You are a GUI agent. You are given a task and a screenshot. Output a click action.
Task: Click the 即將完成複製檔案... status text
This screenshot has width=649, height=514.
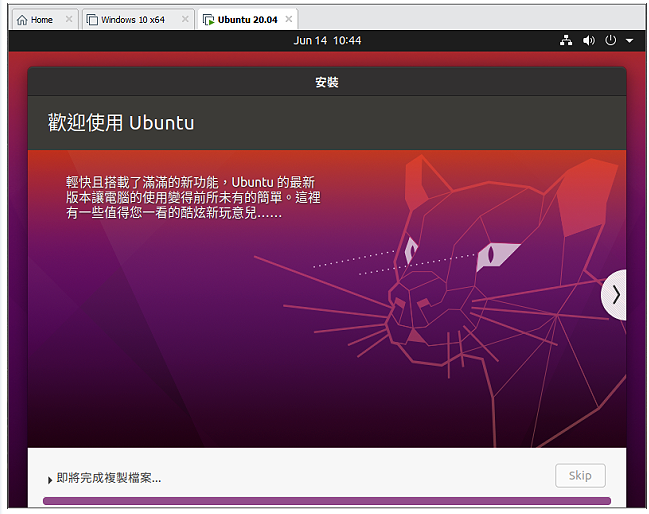pyautogui.click(x=109, y=478)
